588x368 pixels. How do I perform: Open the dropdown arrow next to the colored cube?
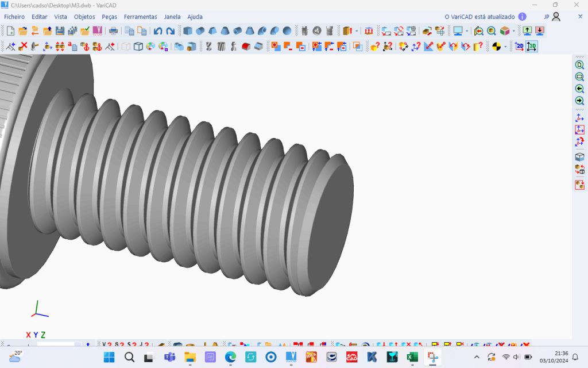click(x=513, y=31)
